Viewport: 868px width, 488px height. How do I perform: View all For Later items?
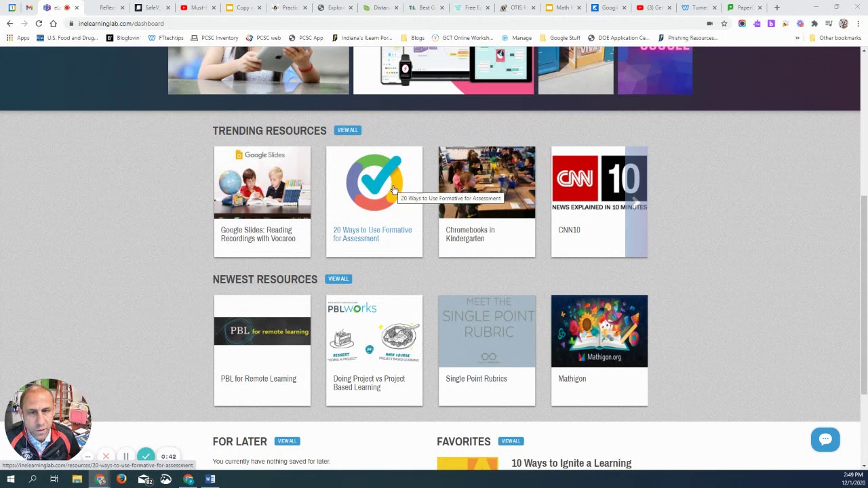pyautogui.click(x=287, y=441)
